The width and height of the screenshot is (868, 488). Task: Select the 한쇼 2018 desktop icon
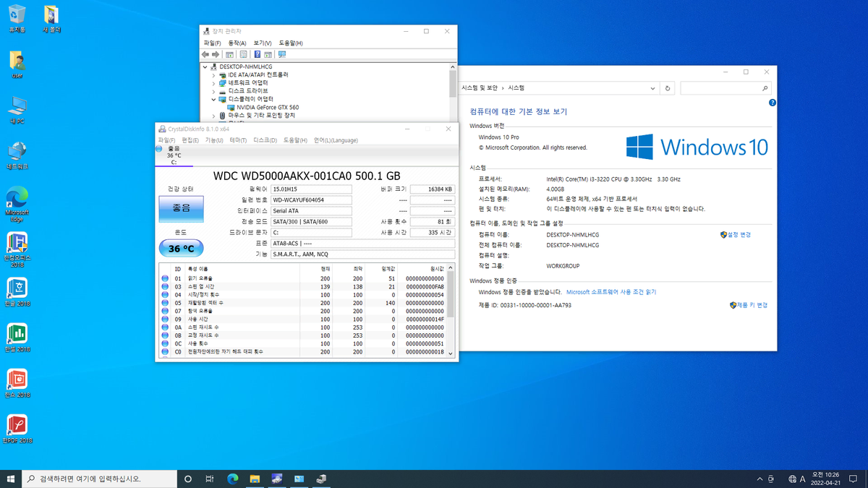[x=17, y=383]
